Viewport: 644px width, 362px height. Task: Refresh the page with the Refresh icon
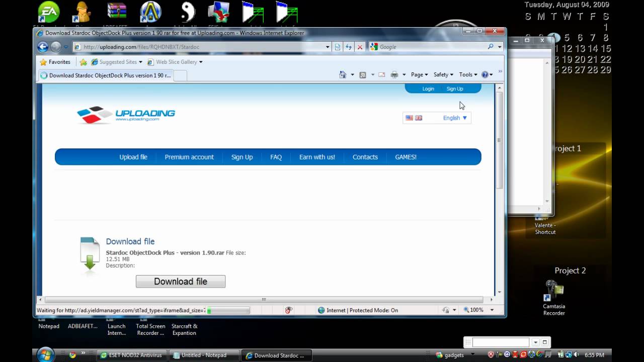pyautogui.click(x=348, y=47)
